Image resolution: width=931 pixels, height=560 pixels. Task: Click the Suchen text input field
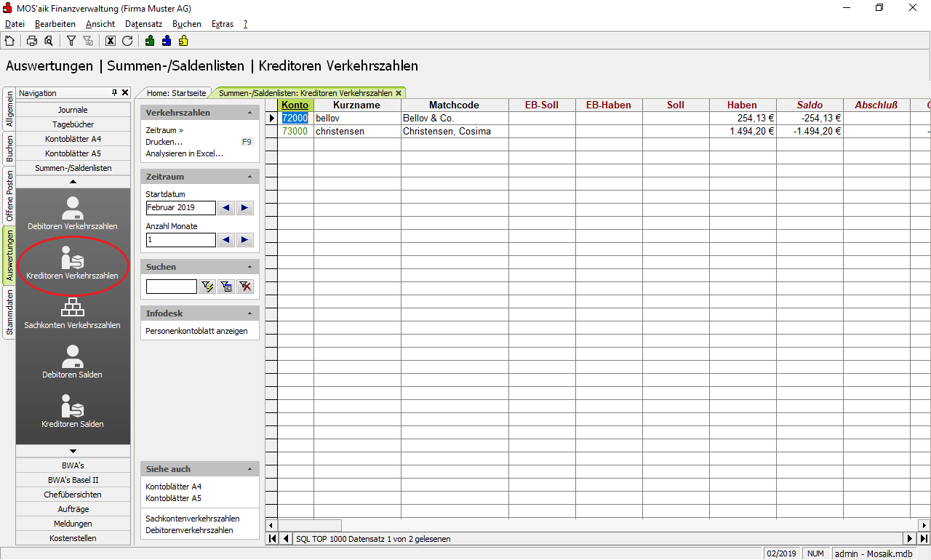pyautogui.click(x=171, y=287)
